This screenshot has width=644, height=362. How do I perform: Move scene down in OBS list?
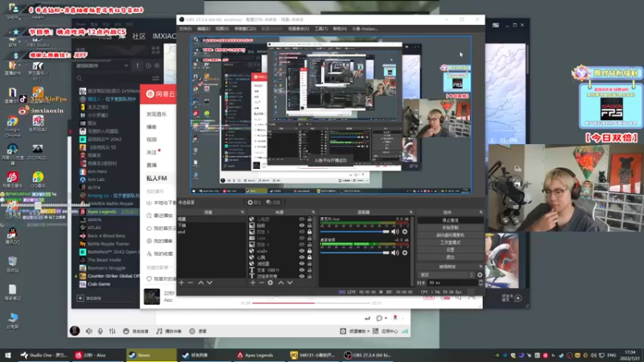pyautogui.click(x=209, y=283)
